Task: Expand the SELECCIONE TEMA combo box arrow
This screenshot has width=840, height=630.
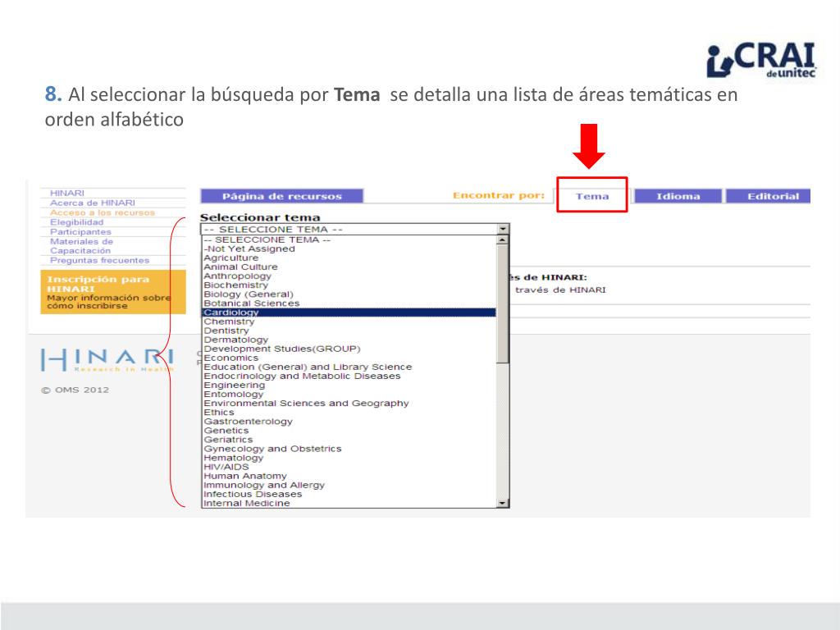Action: [503, 230]
